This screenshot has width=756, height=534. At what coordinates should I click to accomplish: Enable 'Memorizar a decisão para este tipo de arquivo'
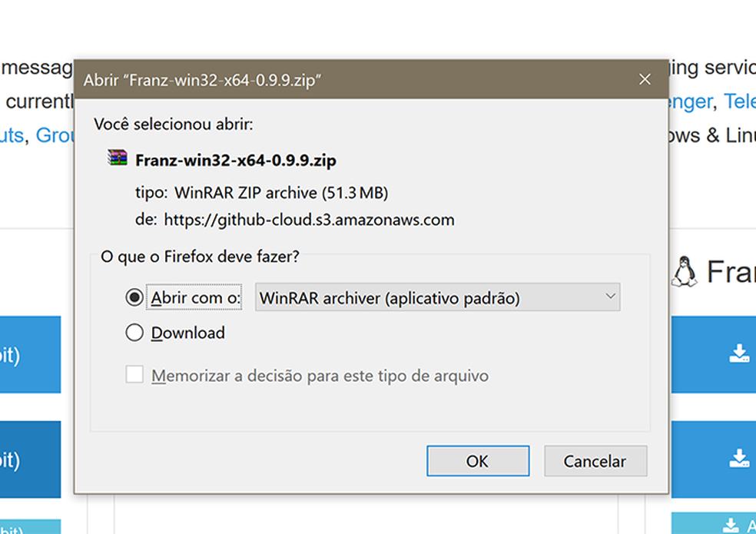pyautogui.click(x=135, y=374)
